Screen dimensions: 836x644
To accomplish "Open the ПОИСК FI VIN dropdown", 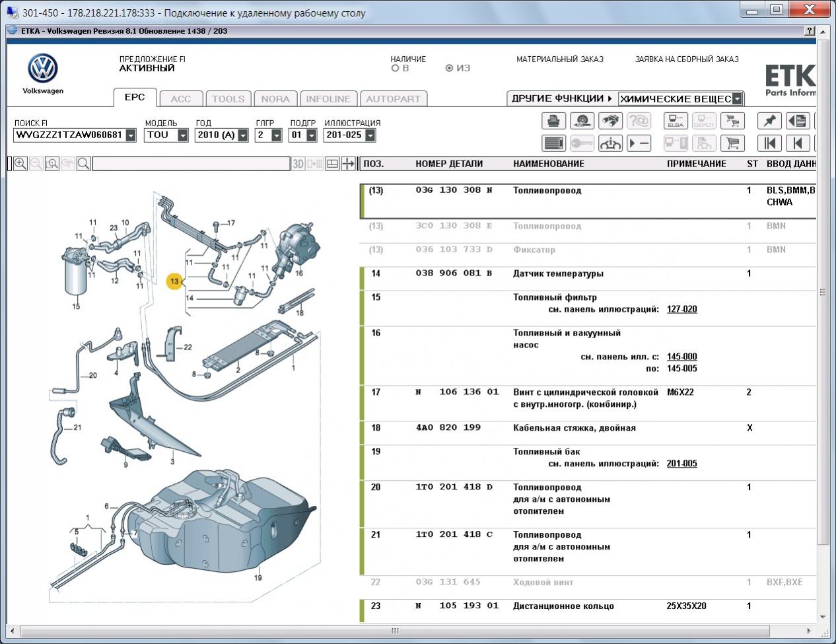I will click(131, 135).
